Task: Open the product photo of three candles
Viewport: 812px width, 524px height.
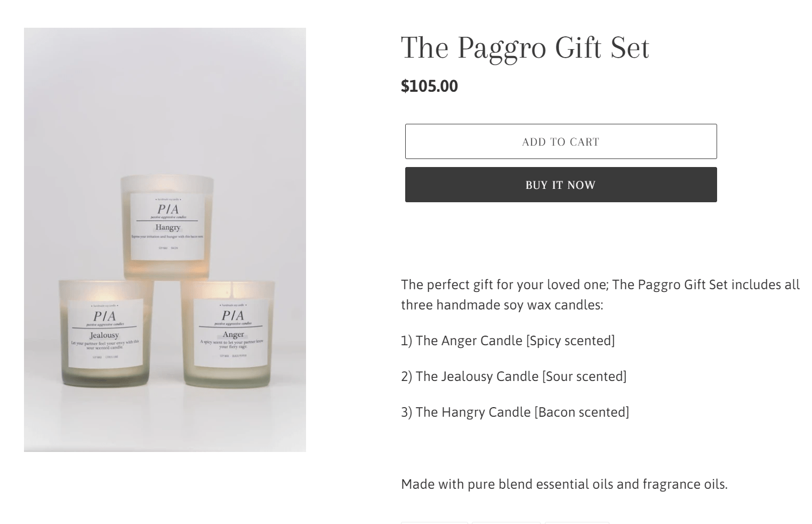Action: click(165, 240)
